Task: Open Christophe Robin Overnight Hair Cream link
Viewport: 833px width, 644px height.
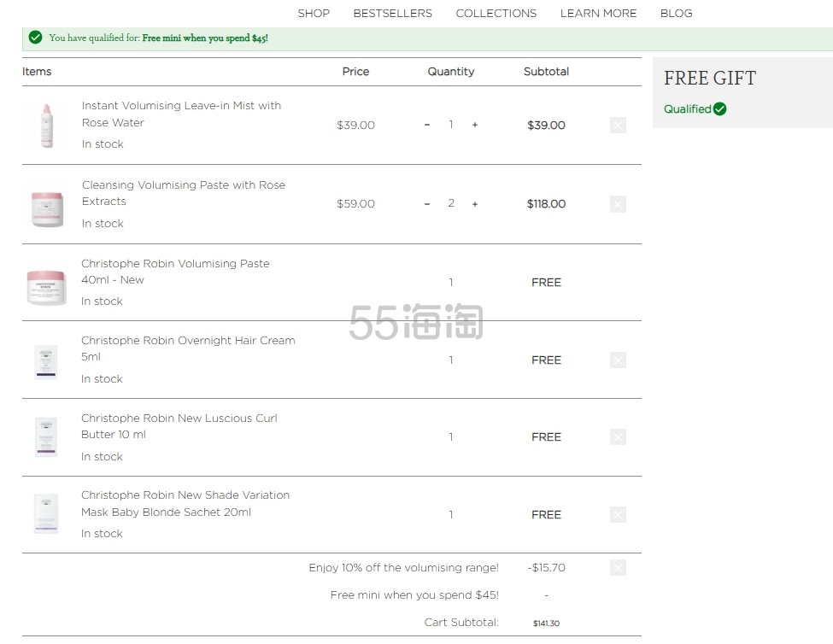Action: pos(188,348)
